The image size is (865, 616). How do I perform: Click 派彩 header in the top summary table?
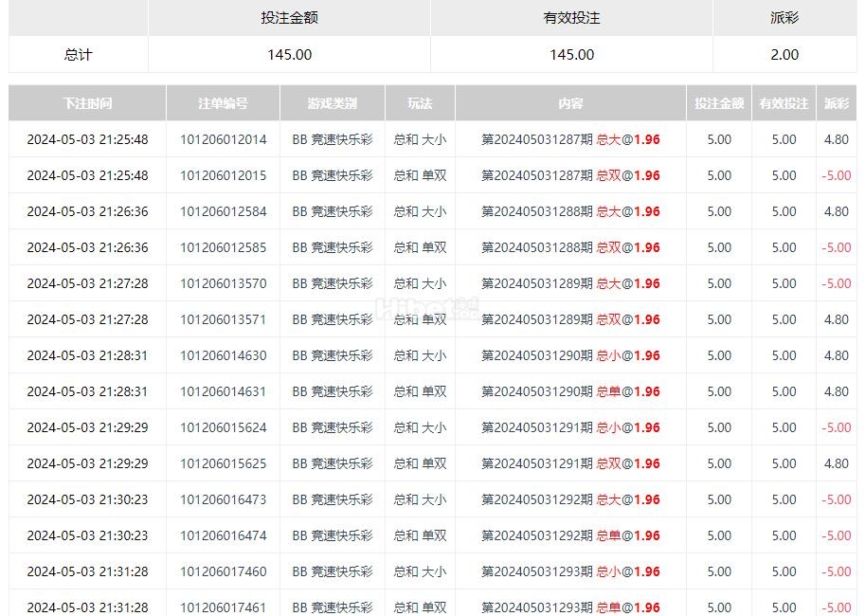click(784, 18)
